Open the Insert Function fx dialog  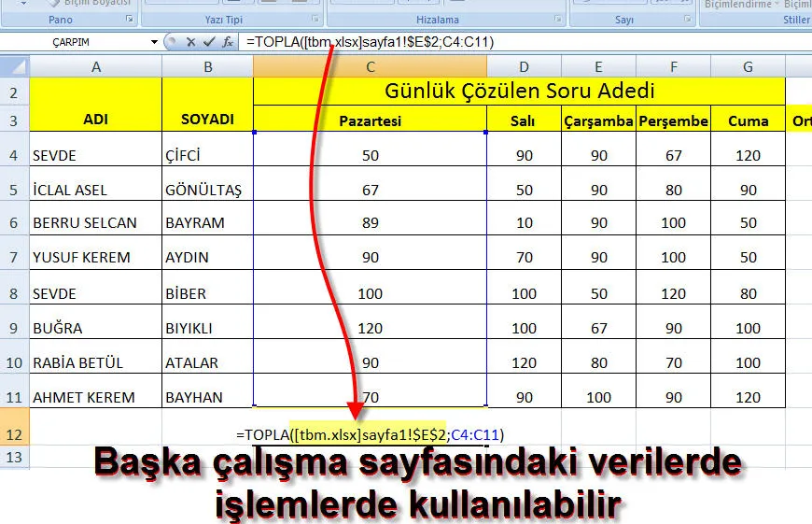point(226,42)
